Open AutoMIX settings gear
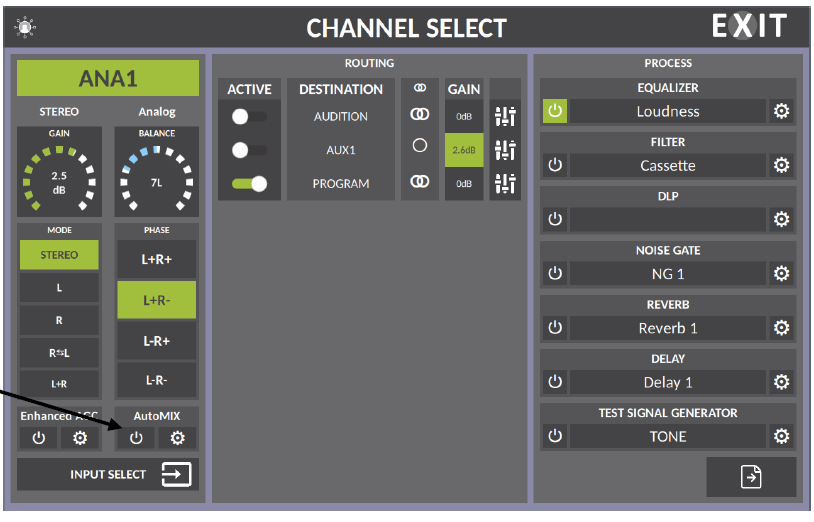Image resolution: width=814 pixels, height=522 pixels. click(177, 438)
